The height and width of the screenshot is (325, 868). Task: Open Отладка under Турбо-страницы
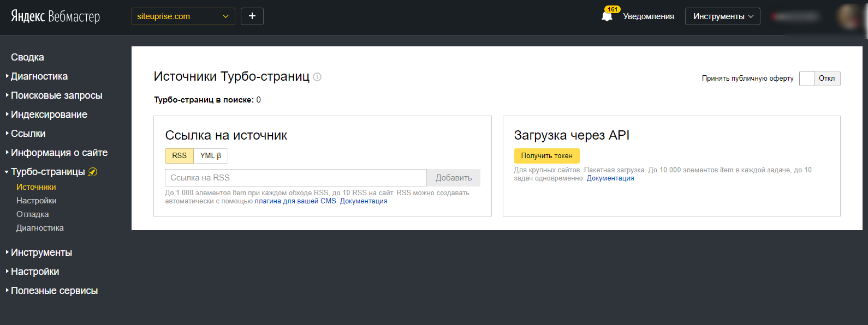pyautogui.click(x=33, y=214)
